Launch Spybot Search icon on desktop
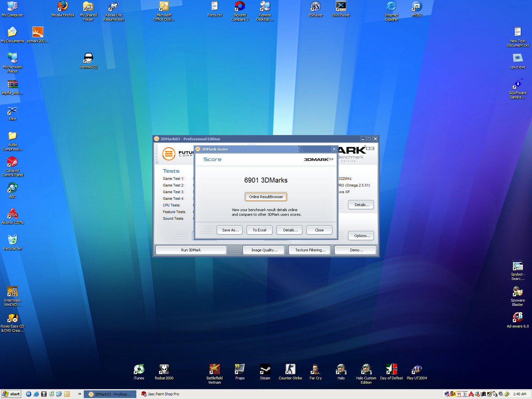Viewport: 532px width, 399px height. tap(518, 270)
